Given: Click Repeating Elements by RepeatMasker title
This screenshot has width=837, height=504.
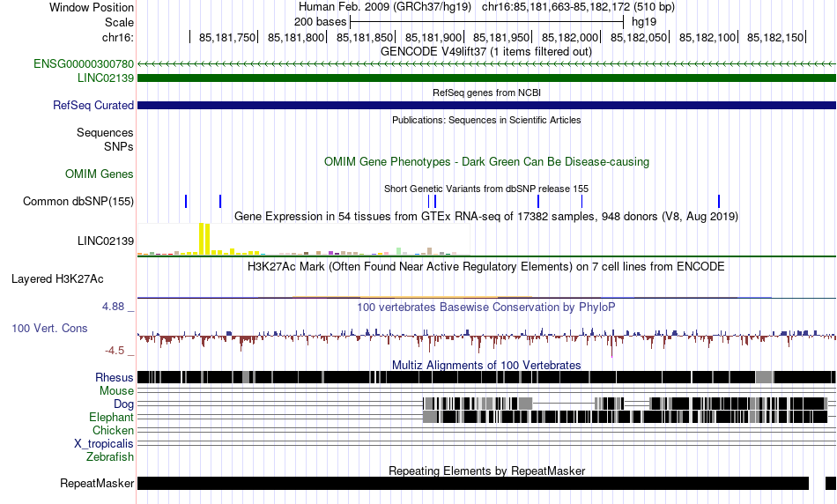Looking at the screenshot, I should (486, 471).
